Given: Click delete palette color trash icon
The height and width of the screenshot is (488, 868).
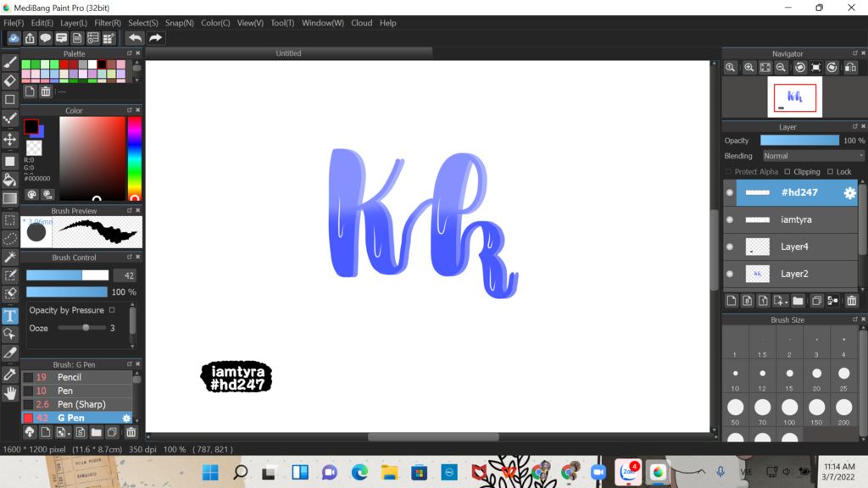Looking at the screenshot, I should click(x=46, y=91).
